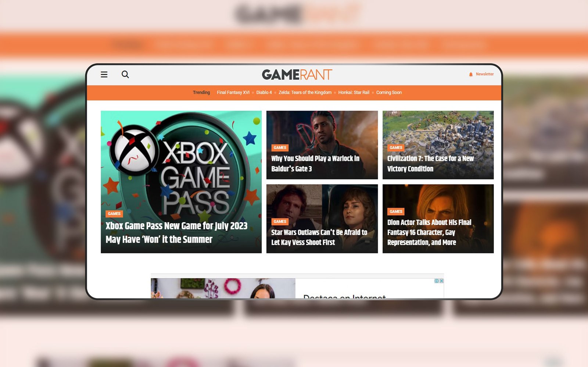Open the Newsletter link
The height and width of the screenshot is (367, 588).
[485, 74]
